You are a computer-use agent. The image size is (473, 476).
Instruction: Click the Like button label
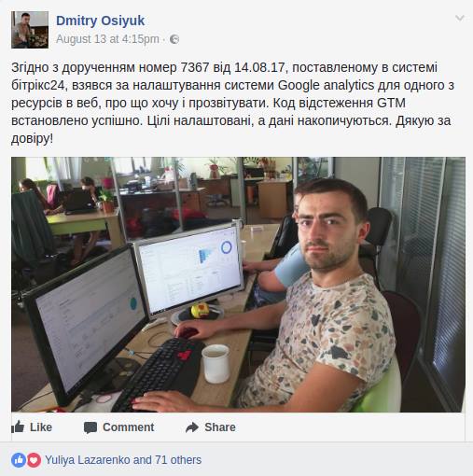(41, 427)
